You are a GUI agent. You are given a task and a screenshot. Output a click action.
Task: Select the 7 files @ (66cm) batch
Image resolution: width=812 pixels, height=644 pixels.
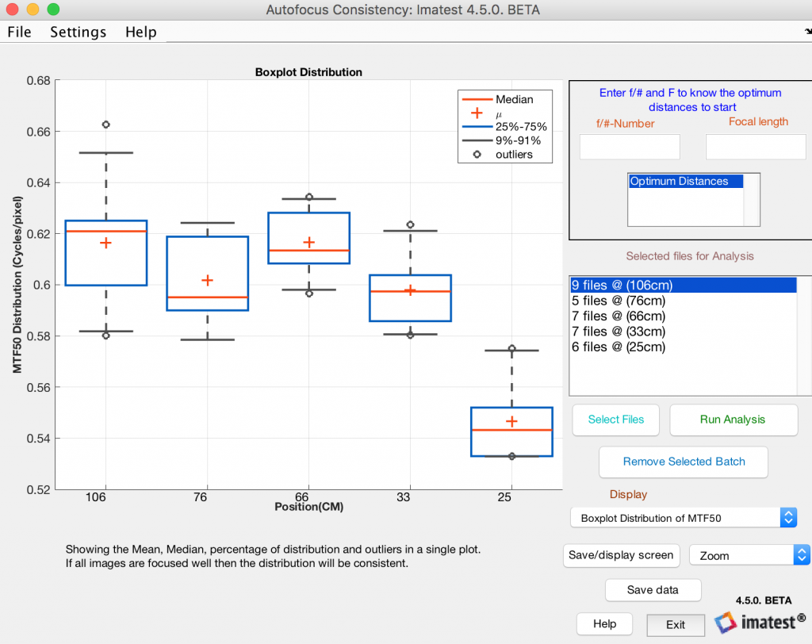coord(683,316)
